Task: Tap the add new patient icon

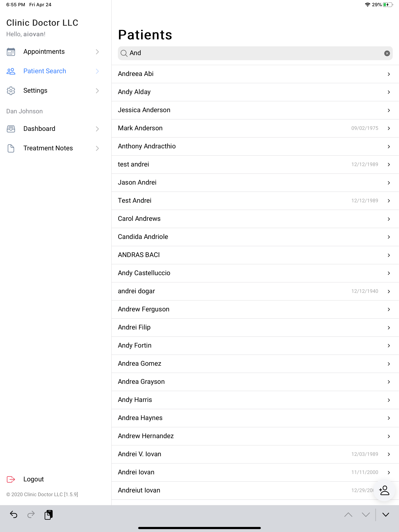Action: [384, 491]
